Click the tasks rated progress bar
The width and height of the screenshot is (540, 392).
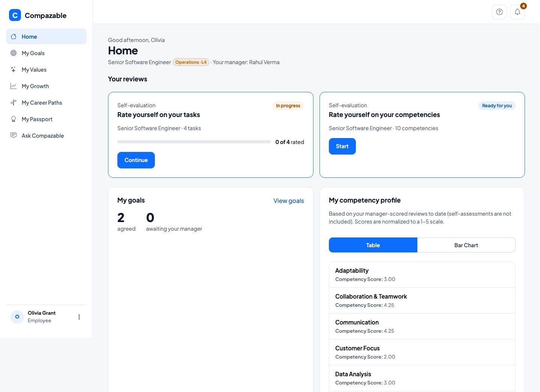[x=194, y=142]
